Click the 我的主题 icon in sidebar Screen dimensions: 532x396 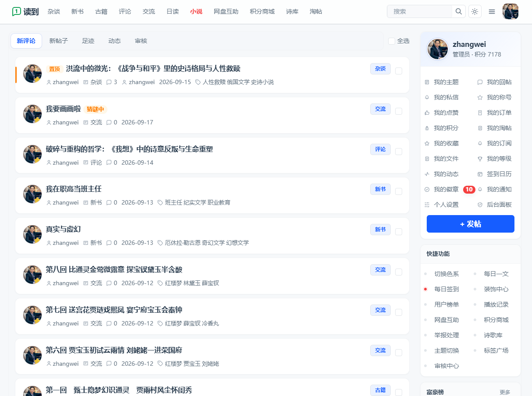click(x=427, y=82)
